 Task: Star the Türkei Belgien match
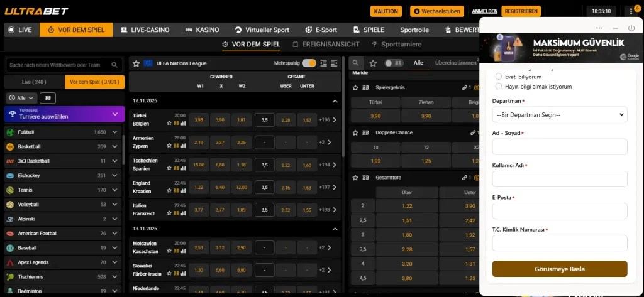tap(169, 123)
